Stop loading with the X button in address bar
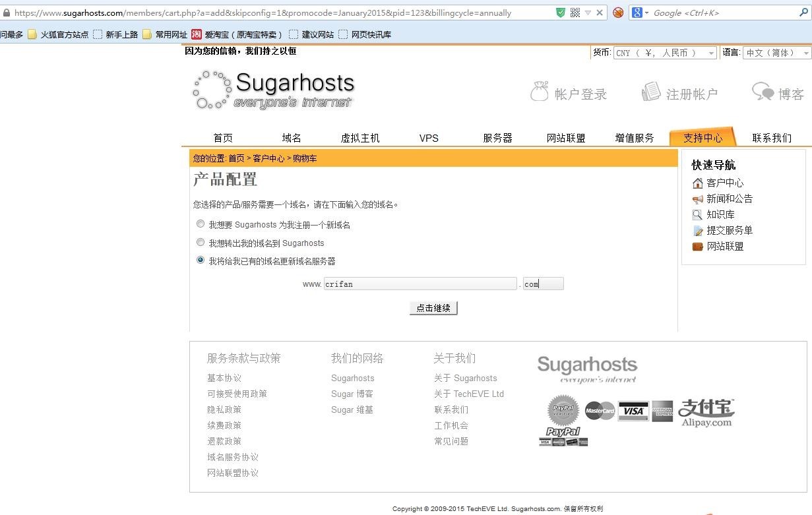812x515 pixels. (x=600, y=13)
